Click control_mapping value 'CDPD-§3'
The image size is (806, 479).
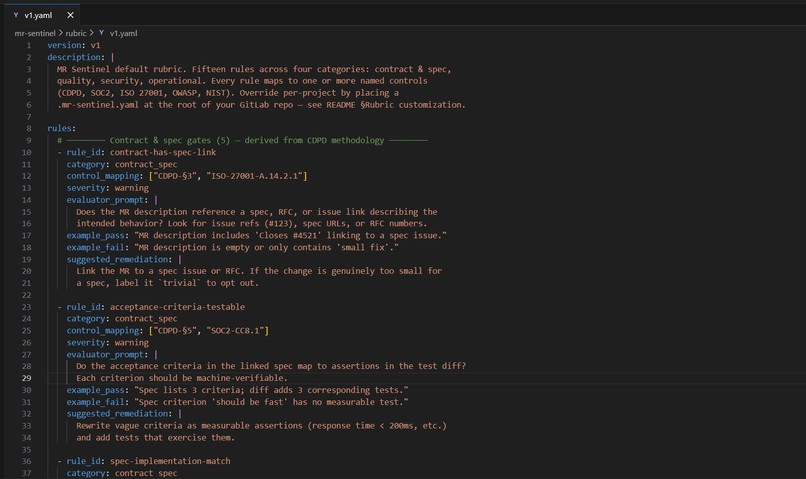pos(175,176)
